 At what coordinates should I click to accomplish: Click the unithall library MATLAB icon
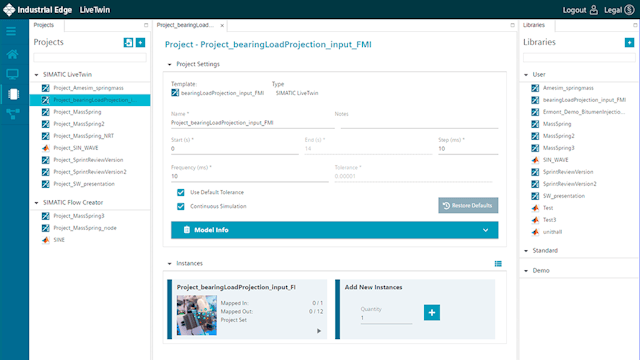pyautogui.click(x=535, y=232)
